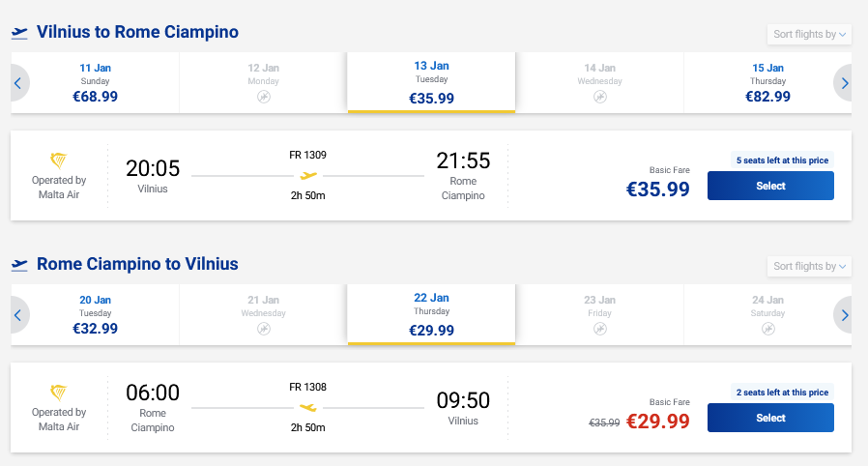This screenshot has height=466, width=868.
Task: Click the yellow plane icon under FR 1308
Action: click(308, 408)
